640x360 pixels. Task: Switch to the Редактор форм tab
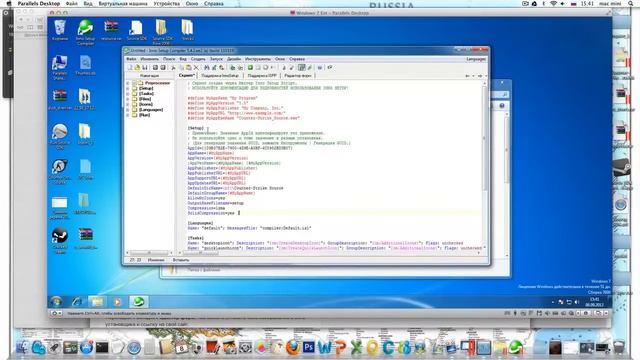[298, 76]
